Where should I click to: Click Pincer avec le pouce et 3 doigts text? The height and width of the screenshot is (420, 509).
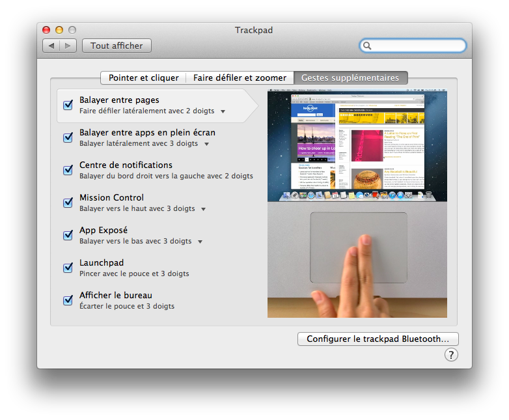[134, 273]
